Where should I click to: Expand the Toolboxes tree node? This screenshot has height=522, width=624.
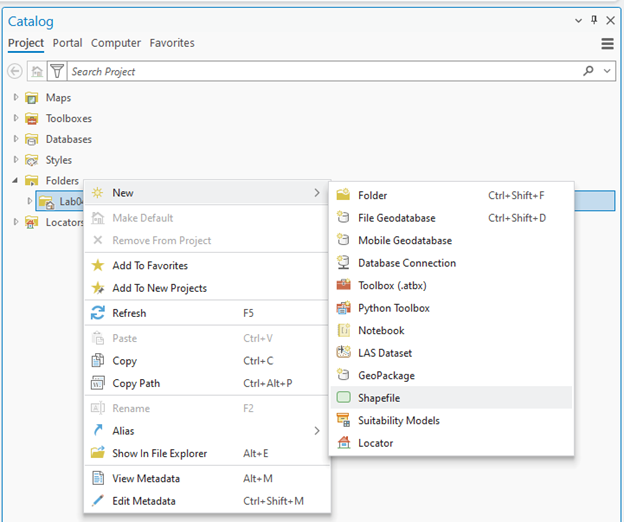16,119
